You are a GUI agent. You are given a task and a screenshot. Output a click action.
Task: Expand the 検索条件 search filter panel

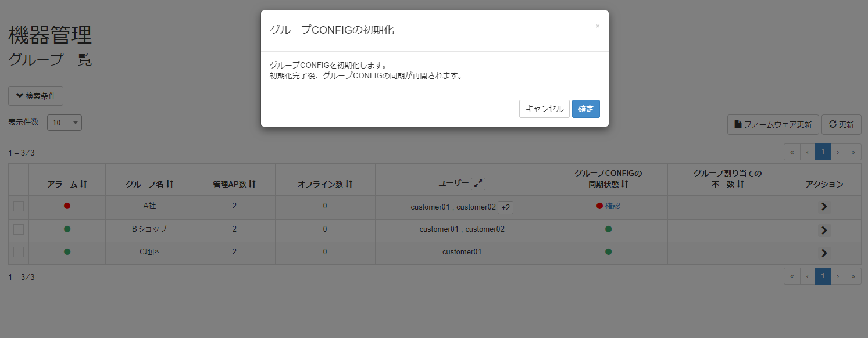pyautogui.click(x=35, y=95)
